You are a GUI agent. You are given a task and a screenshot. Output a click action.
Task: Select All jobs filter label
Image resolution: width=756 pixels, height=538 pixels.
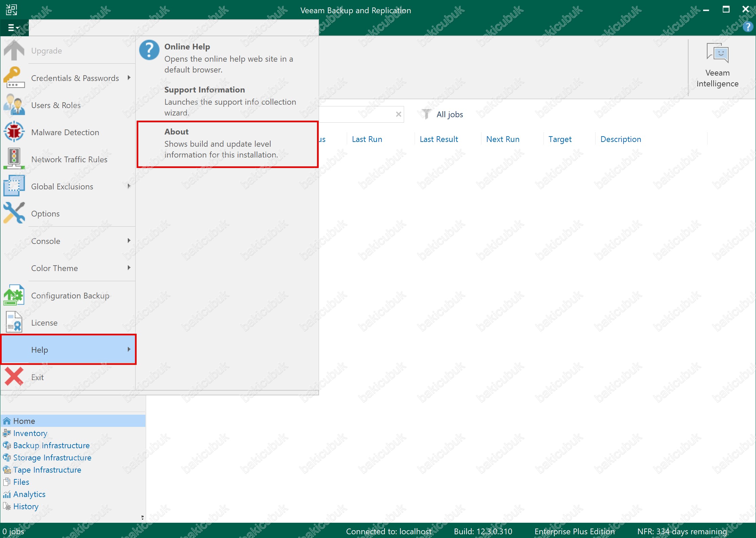pos(450,115)
